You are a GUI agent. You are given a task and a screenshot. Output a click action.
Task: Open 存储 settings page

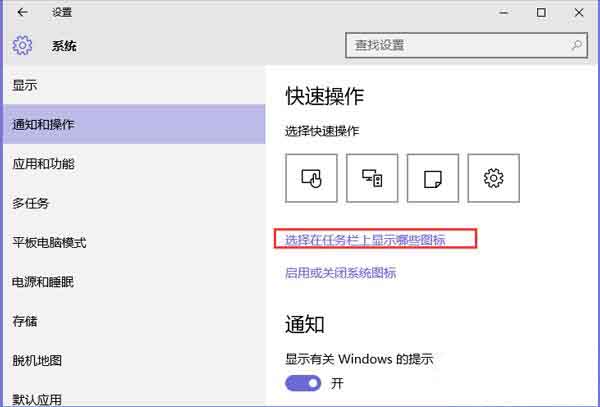click(25, 320)
